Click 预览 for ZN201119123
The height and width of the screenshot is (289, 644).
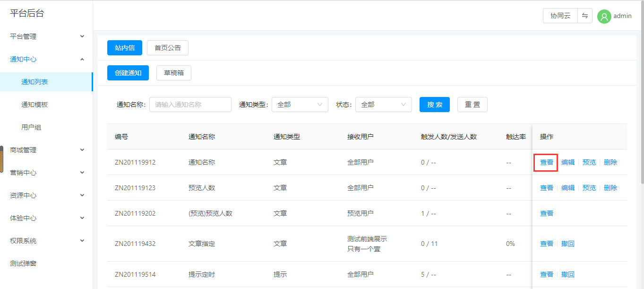[589, 188]
